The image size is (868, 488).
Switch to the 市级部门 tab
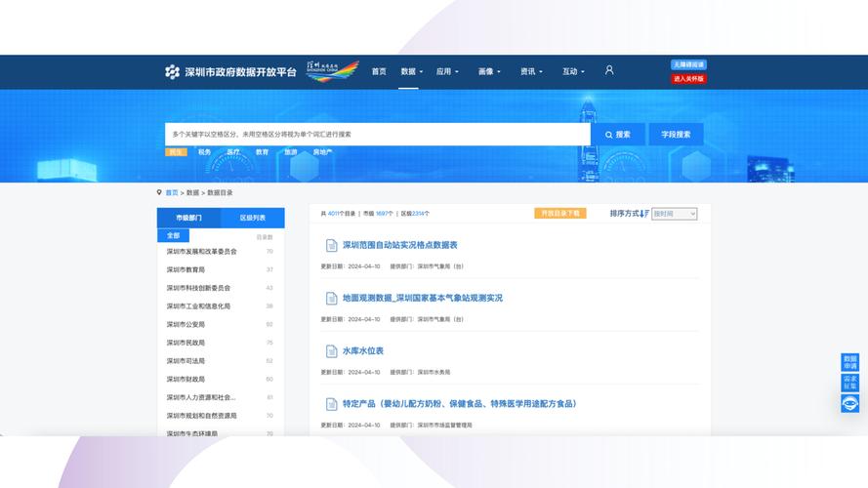click(188, 218)
